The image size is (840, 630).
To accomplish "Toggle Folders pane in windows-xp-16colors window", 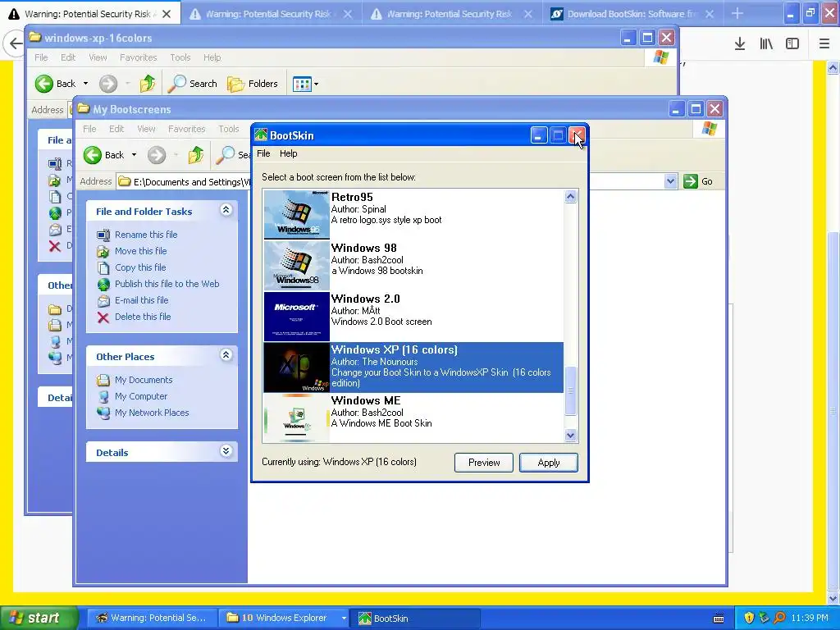I will (253, 84).
